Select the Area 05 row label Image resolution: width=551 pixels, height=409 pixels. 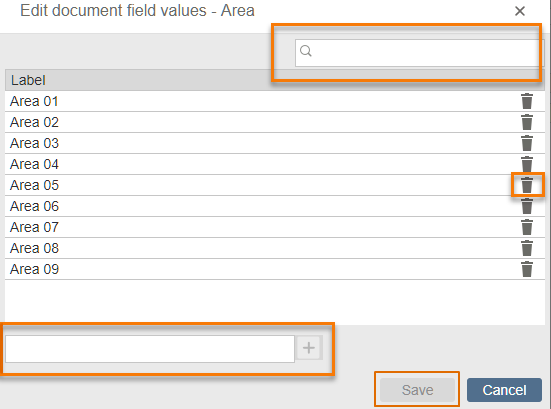click(x=34, y=185)
